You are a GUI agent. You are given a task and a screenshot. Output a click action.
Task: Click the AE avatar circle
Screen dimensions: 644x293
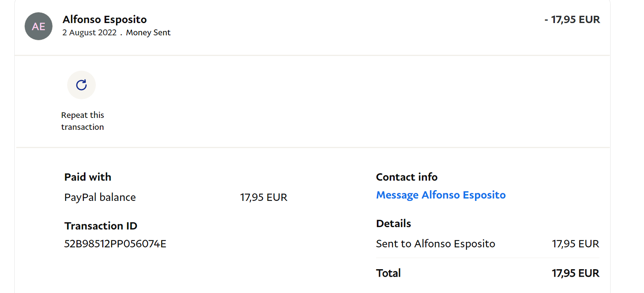click(39, 26)
